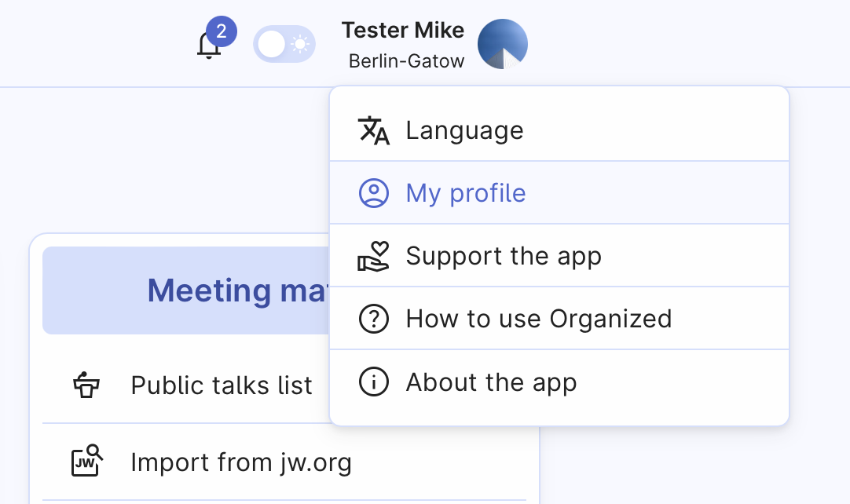Click the Berlin-Gatow congregation label
This screenshot has height=504, width=850.
click(407, 61)
